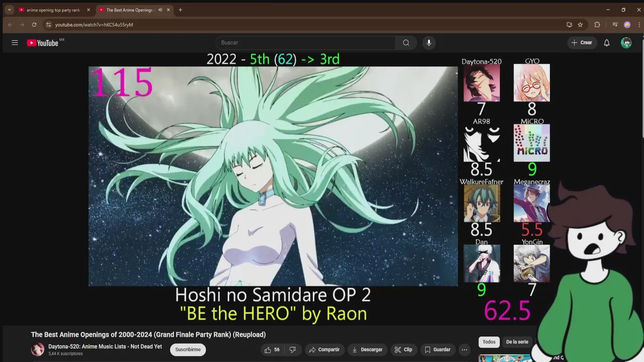Select The Best Anime Openings tab
Viewport: 644px width, 362px height.
pyautogui.click(x=131, y=10)
